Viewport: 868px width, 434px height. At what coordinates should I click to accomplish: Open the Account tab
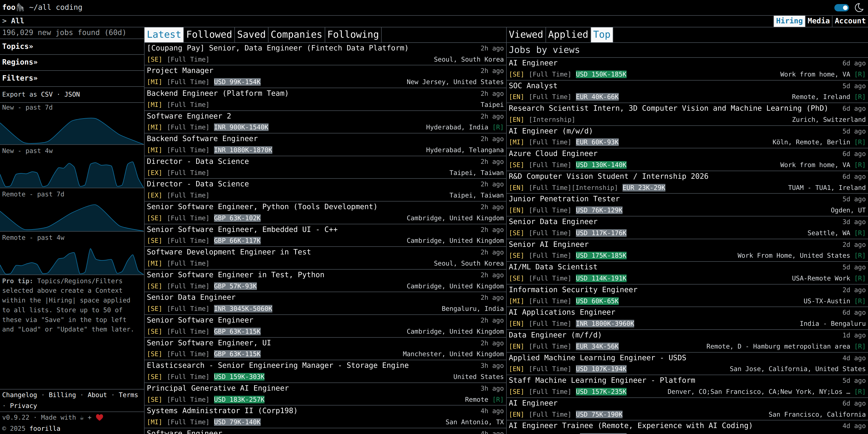pos(850,21)
